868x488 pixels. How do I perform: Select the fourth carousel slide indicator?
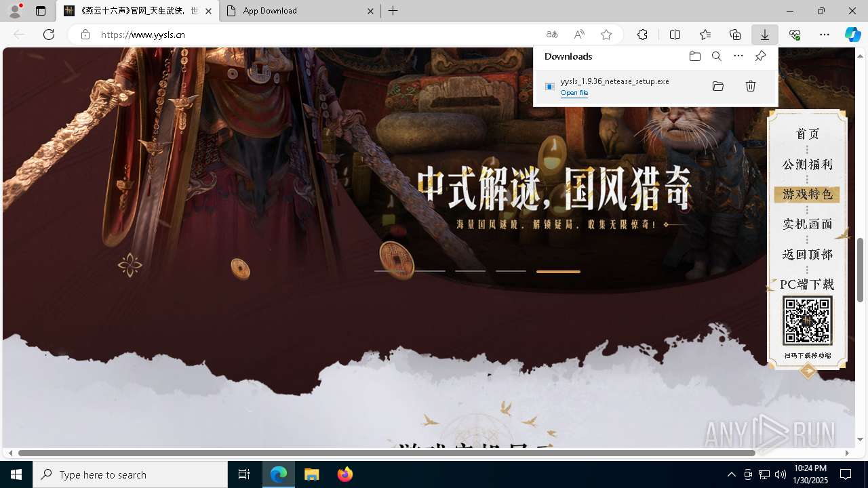coord(511,271)
